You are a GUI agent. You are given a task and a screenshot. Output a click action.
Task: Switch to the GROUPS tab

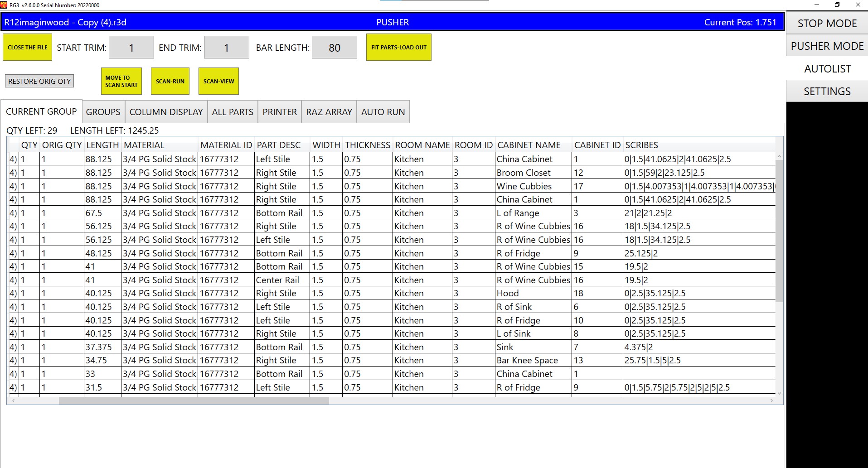103,112
